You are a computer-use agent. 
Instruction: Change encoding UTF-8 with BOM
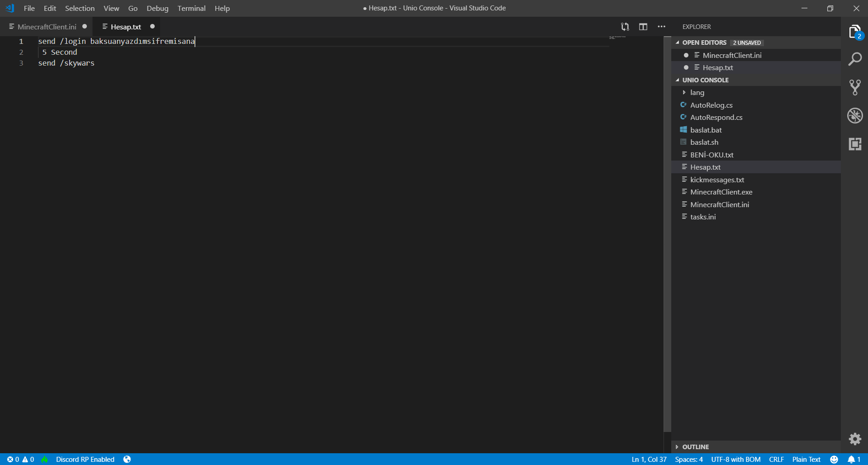pyautogui.click(x=735, y=459)
